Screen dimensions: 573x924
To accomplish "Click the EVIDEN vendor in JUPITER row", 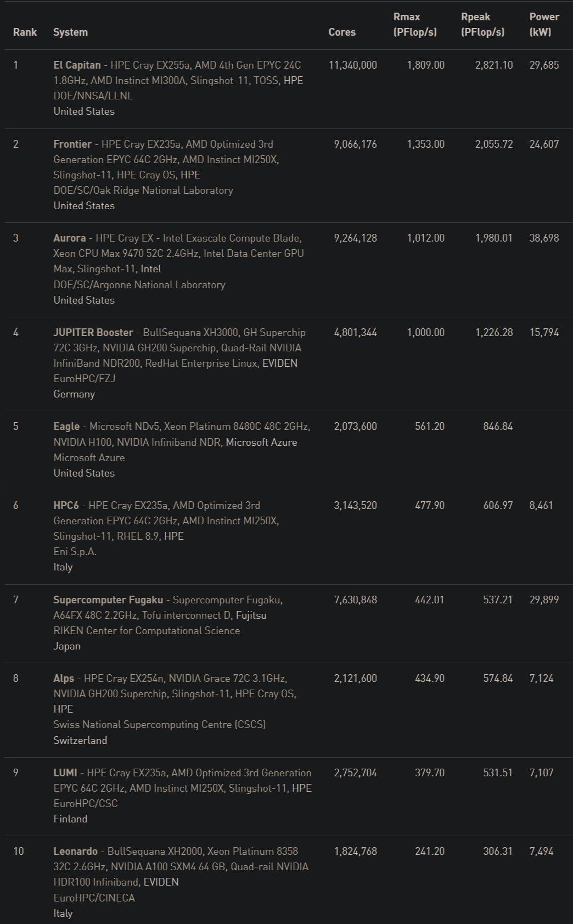I will tap(280, 363).
